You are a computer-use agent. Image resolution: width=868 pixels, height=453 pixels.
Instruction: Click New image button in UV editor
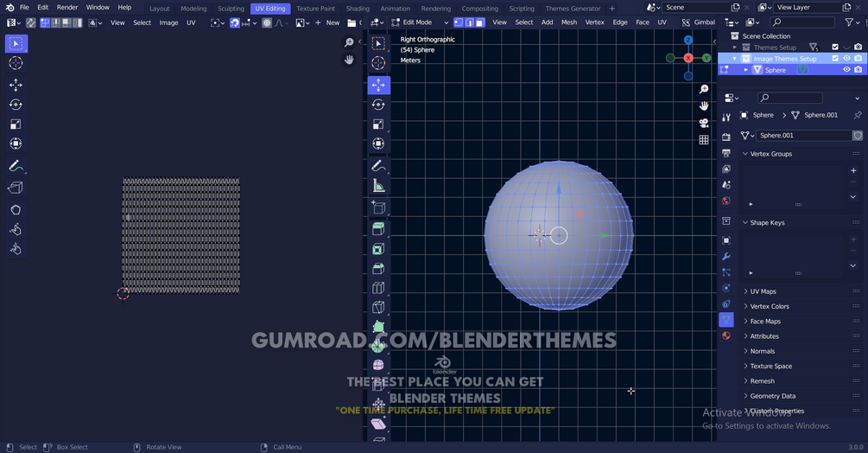327,22
